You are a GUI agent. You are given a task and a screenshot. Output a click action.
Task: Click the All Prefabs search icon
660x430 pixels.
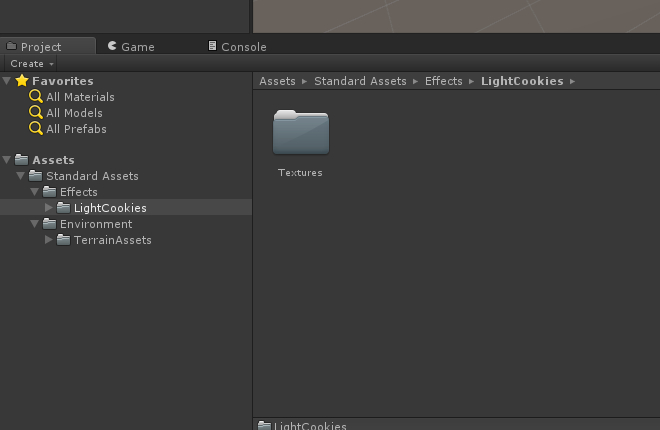pyautogui.click(x=36, y=128)
